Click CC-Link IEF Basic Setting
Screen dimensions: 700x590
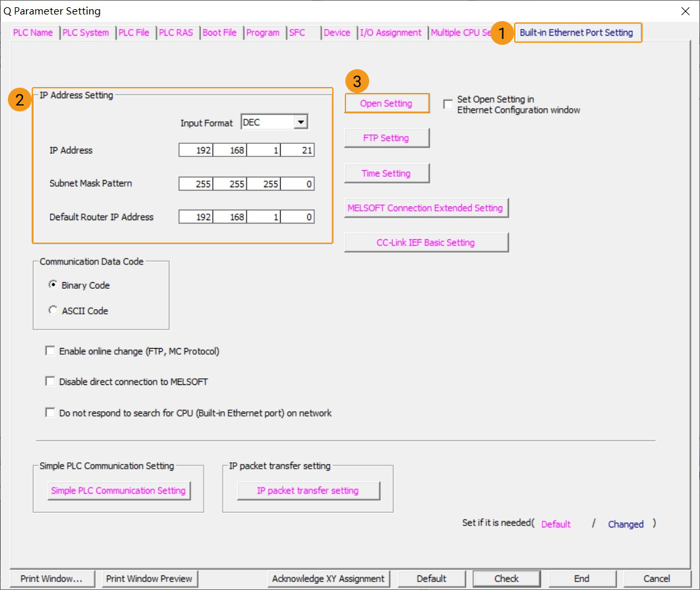coord(426,242)
